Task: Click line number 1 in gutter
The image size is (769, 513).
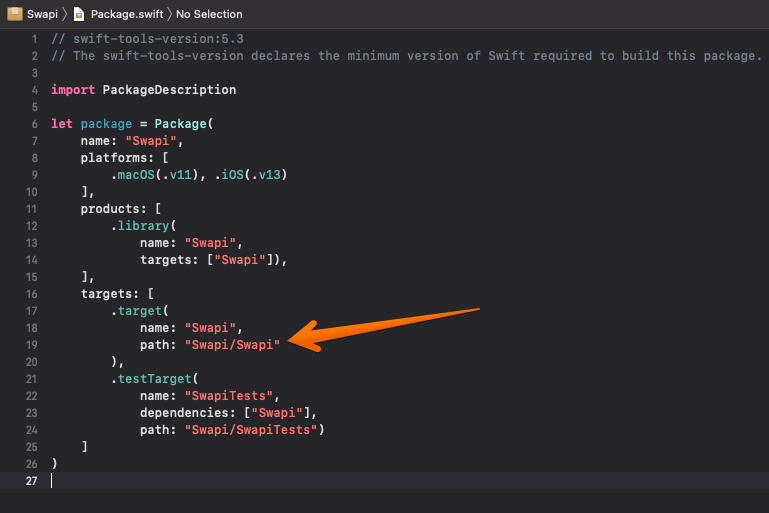Action: pos(34,39)
